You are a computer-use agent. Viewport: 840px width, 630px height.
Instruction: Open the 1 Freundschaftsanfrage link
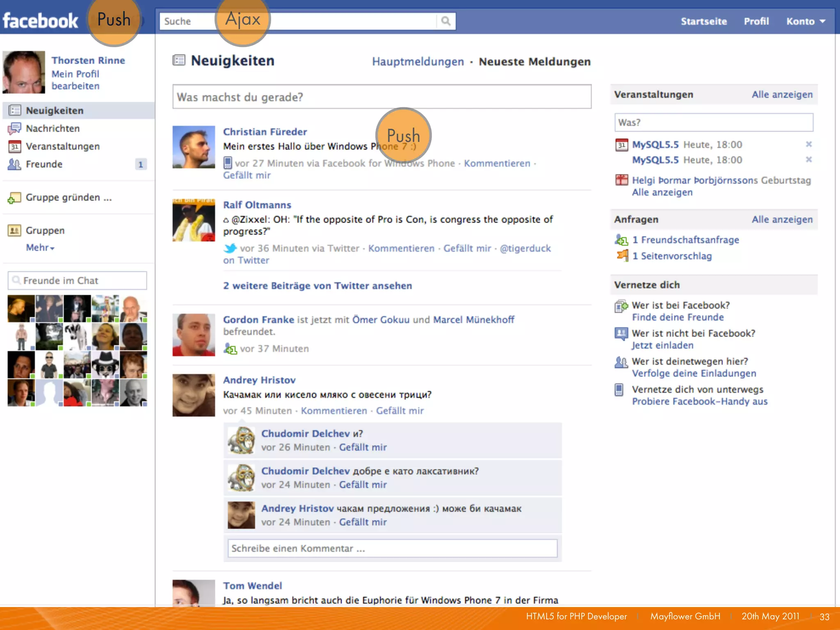pyautogui.click(x=685, y=240)
